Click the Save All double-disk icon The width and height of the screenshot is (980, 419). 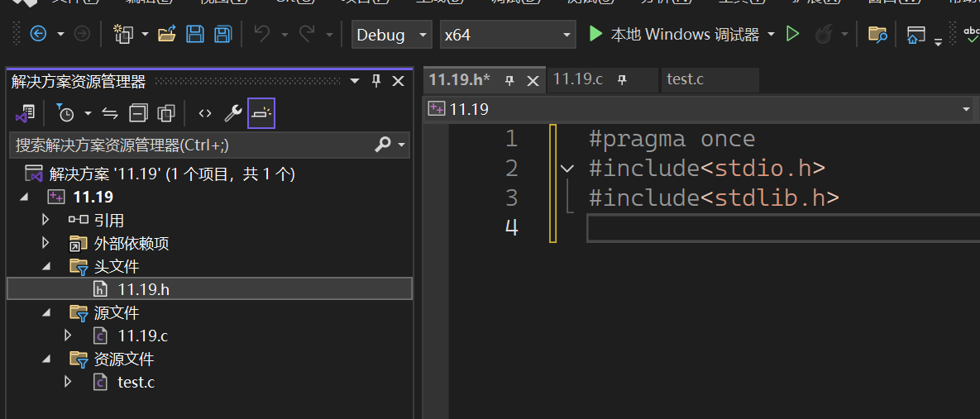(223, 34)
